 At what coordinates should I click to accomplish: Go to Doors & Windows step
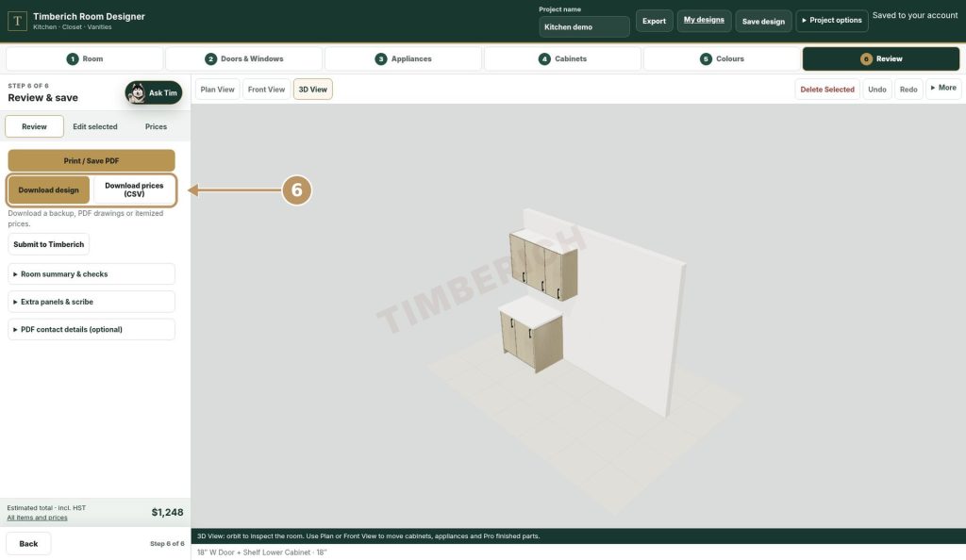click(244, 59)
